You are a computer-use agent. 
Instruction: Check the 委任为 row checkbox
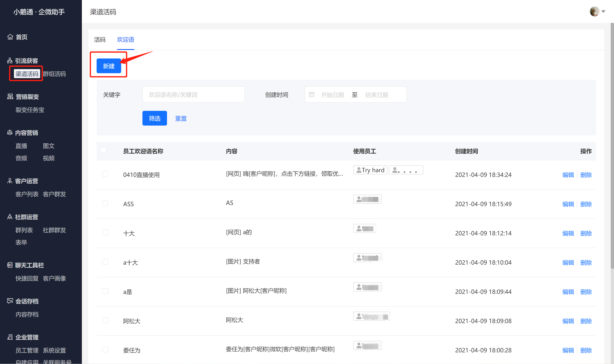[x=105, y=349]
